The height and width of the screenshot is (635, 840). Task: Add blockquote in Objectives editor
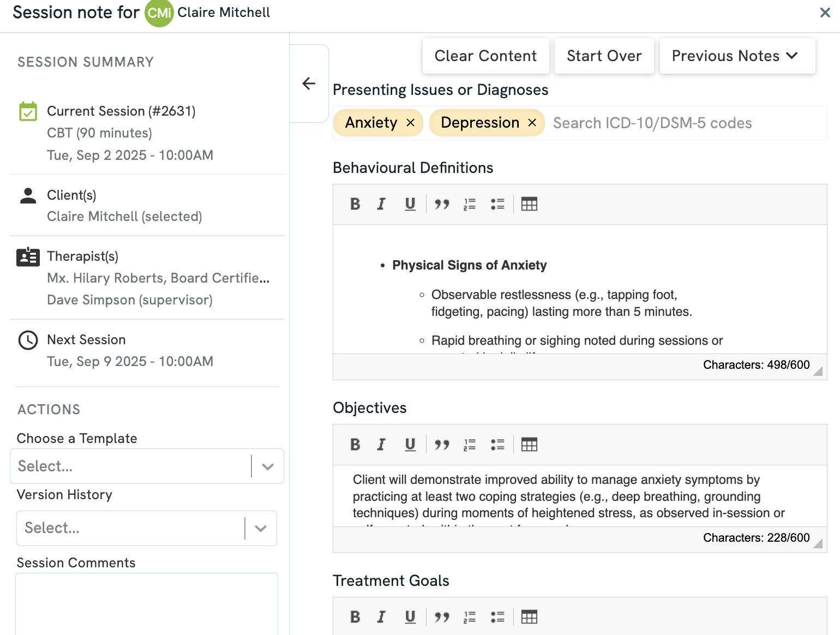click(x=442, y=445)
